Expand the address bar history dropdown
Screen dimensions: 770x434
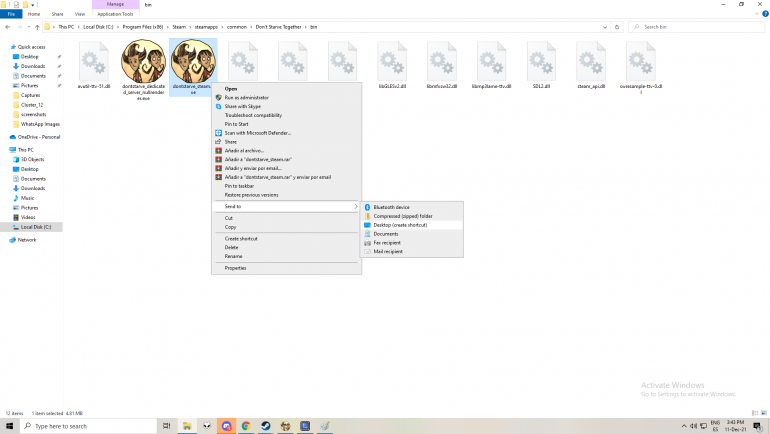[x=605, y=27]
